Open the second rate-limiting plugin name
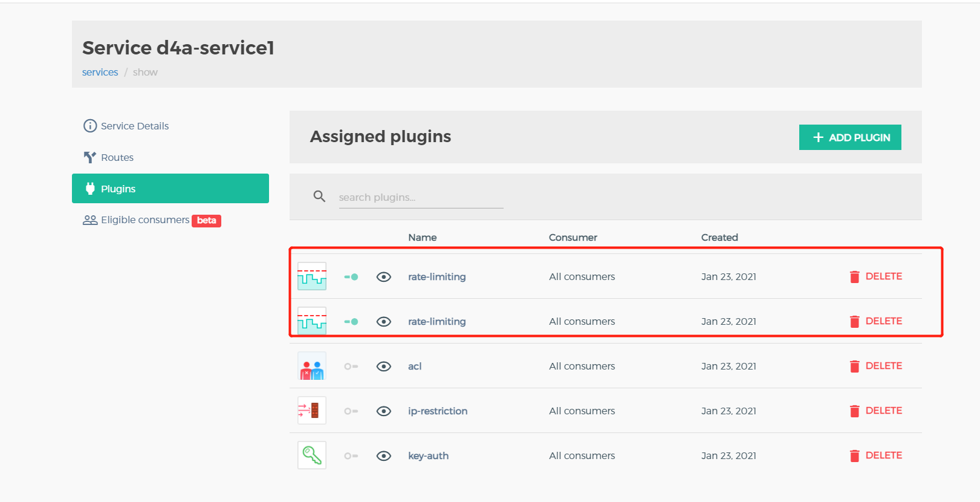 (437, 321)
